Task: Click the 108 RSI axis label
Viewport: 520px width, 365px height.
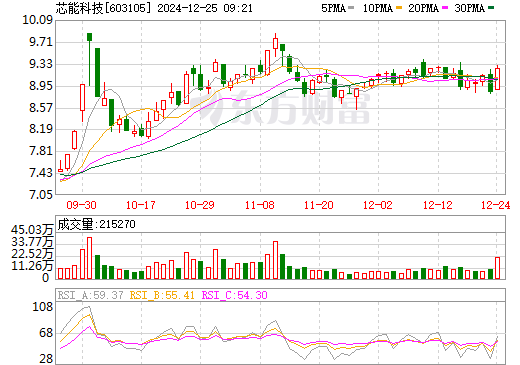Action: (x=42, y=307)
